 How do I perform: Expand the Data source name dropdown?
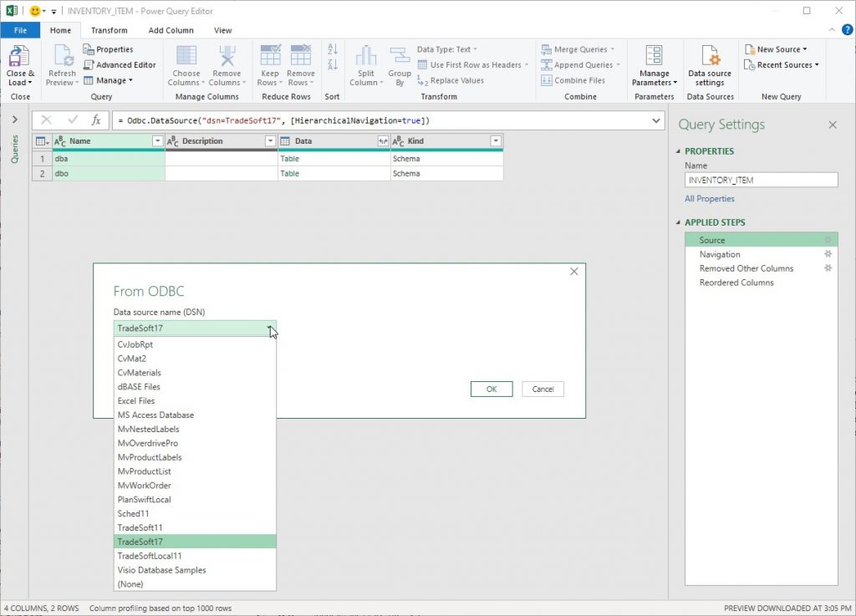[270, 328]
